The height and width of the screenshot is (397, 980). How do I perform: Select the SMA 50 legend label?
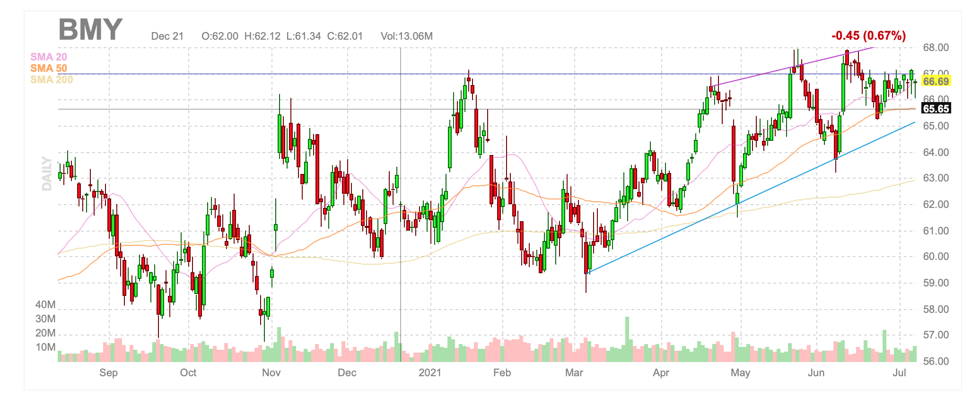point(49,68)
